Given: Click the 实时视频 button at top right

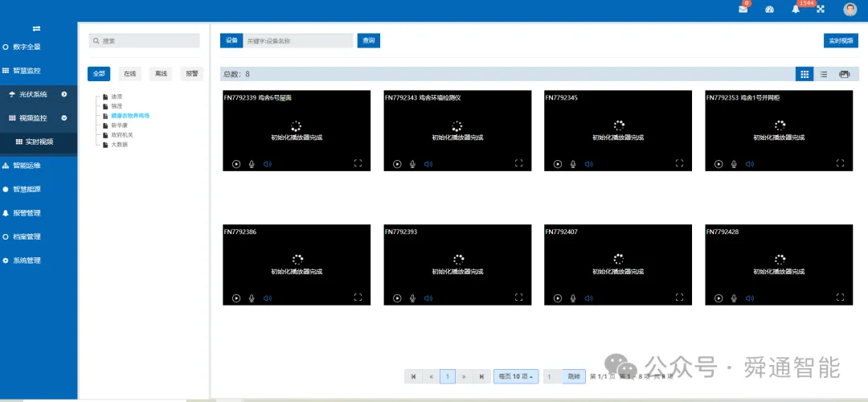Looking at the screenshot, I should click(x=841, y=40).
